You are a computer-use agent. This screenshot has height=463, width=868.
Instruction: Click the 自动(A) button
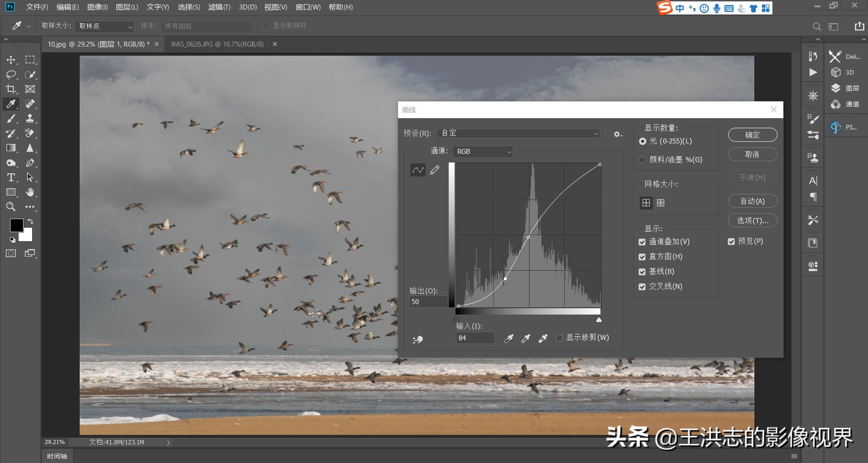[752, 200]
